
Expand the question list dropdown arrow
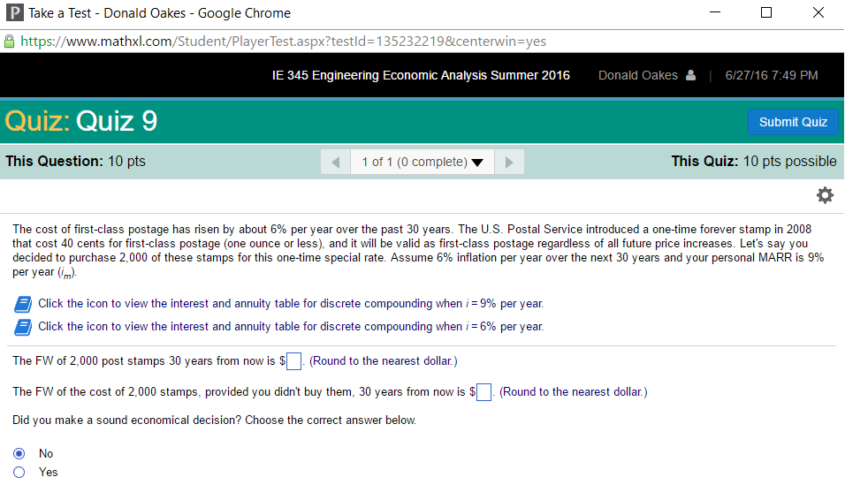tap(477, 163)
